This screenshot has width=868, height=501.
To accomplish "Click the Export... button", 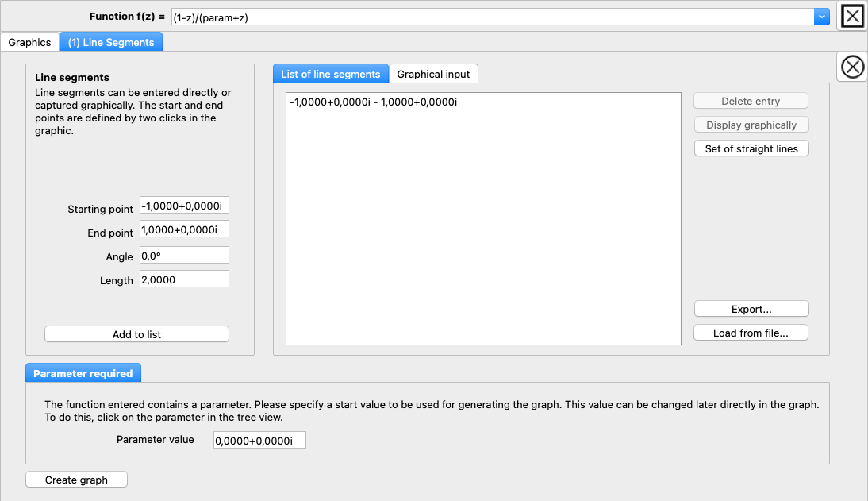I will [751, 309].
